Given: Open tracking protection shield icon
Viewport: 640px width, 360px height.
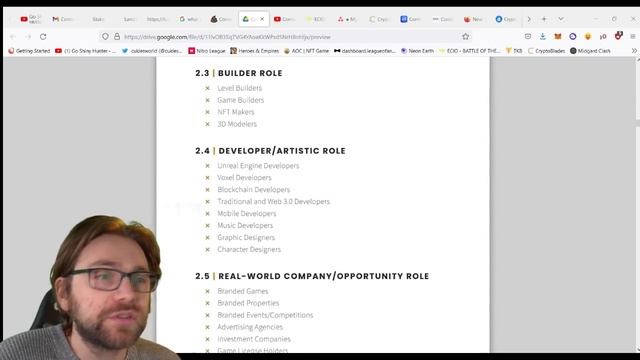Looking at the screenshot, I should point(105,37).
